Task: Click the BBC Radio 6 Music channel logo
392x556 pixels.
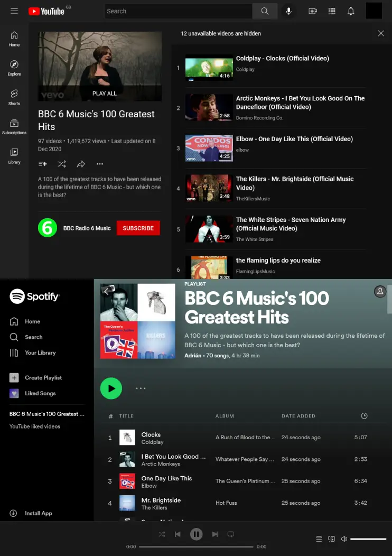Action: point(48,228)
